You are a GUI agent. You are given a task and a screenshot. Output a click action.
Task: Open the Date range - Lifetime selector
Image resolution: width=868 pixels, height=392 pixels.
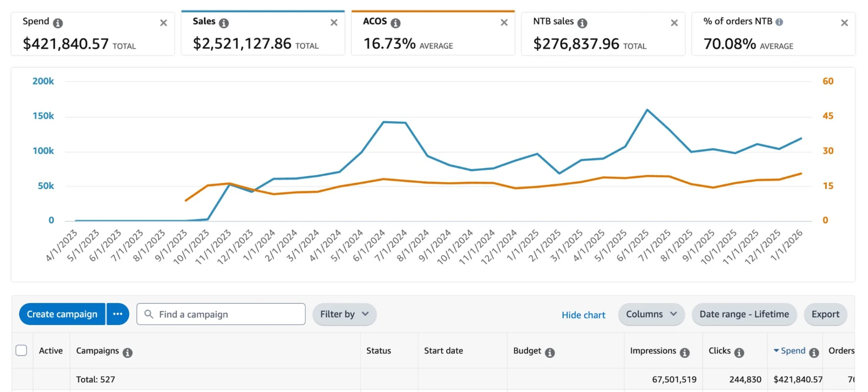click(744, 314)
